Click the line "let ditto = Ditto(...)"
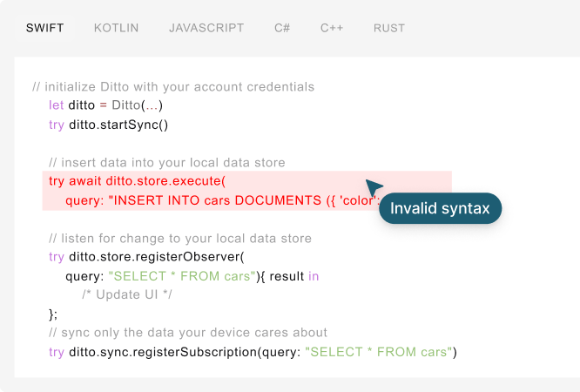This screenshot has height=392, width=580. [x=105, y=105]
